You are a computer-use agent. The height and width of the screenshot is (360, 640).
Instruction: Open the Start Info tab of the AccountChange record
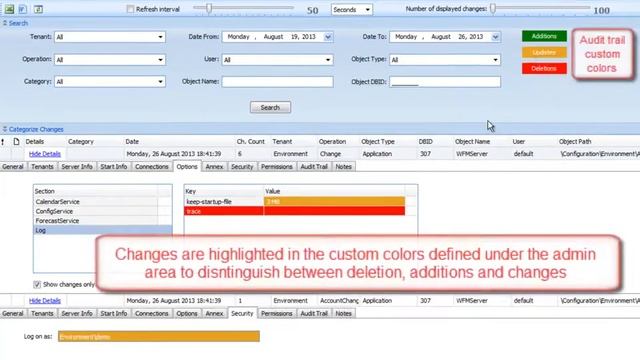tap(113, 313)
